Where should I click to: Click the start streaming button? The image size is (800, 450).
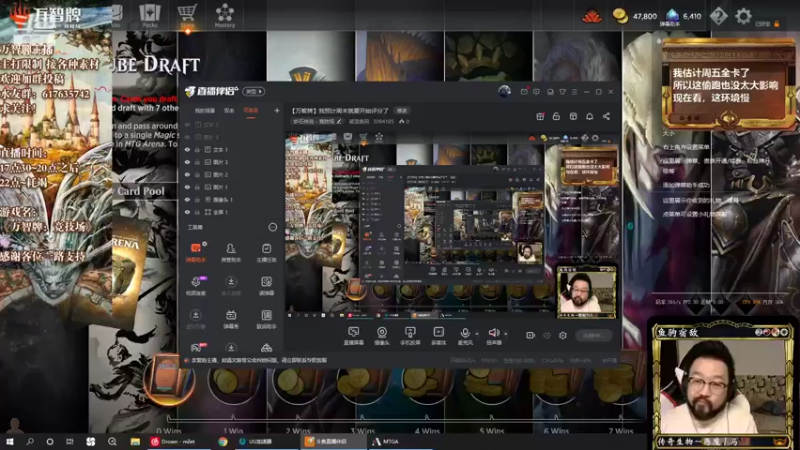[x=593, y=335]
